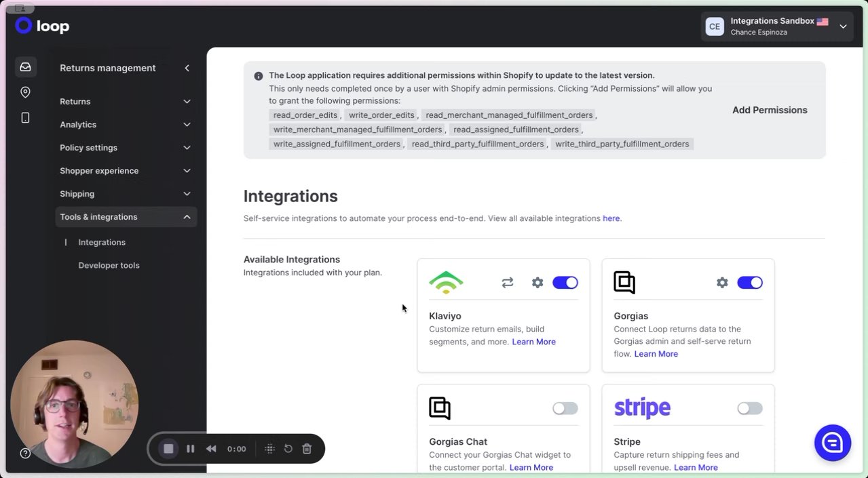Select Integrations in the sidebar

tap(102, 242)
